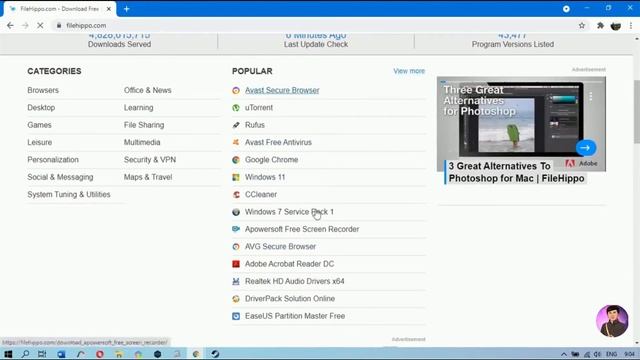Show hidden system tray icons
The image size is (640, 360).
coord(564,354)
